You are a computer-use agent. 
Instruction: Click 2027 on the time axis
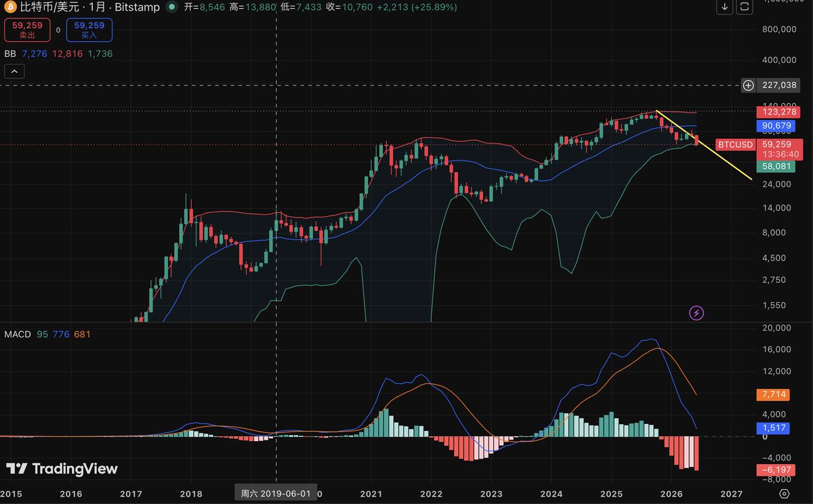[731, 494]
